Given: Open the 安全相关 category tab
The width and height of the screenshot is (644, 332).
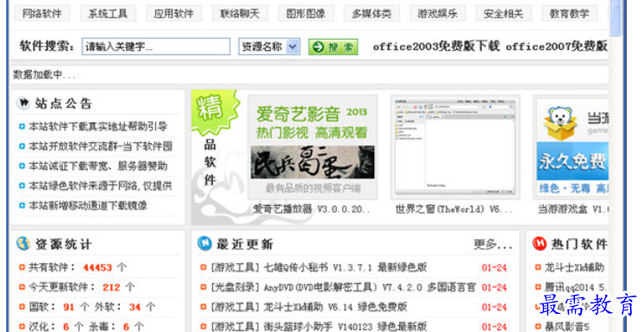Looking at the screenshot, I should [x=503, y=14].
